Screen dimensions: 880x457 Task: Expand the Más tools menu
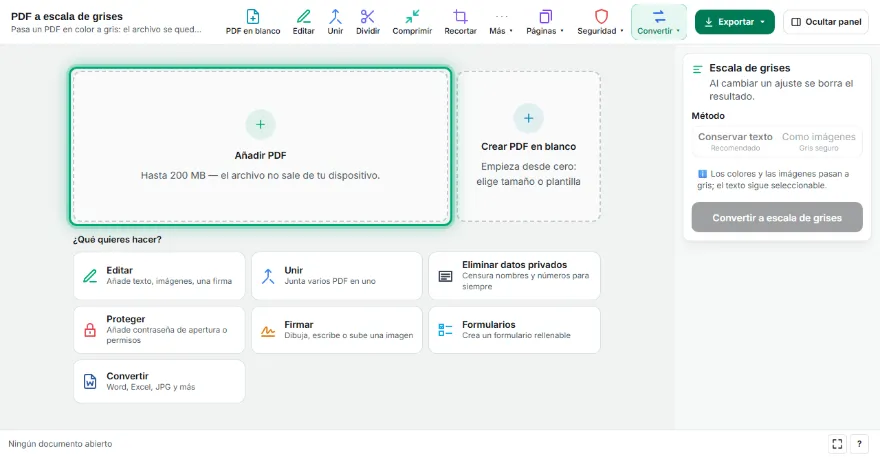(501, 22)
